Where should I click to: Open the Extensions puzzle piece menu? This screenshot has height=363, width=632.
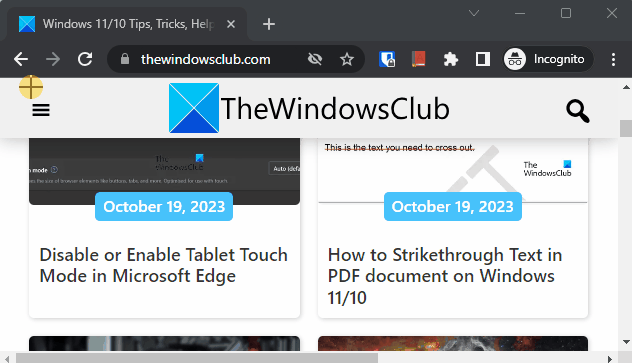(x=451, y=60)
